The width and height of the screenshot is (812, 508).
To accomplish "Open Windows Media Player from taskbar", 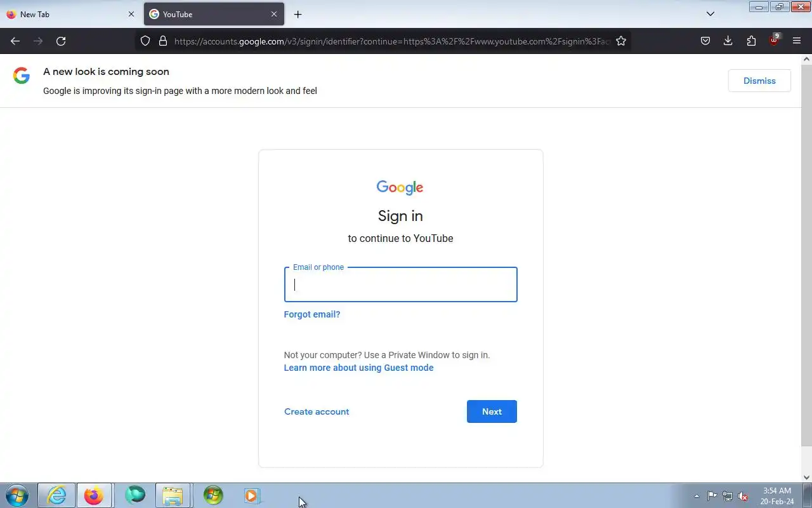I will click(x=252, y=495).
